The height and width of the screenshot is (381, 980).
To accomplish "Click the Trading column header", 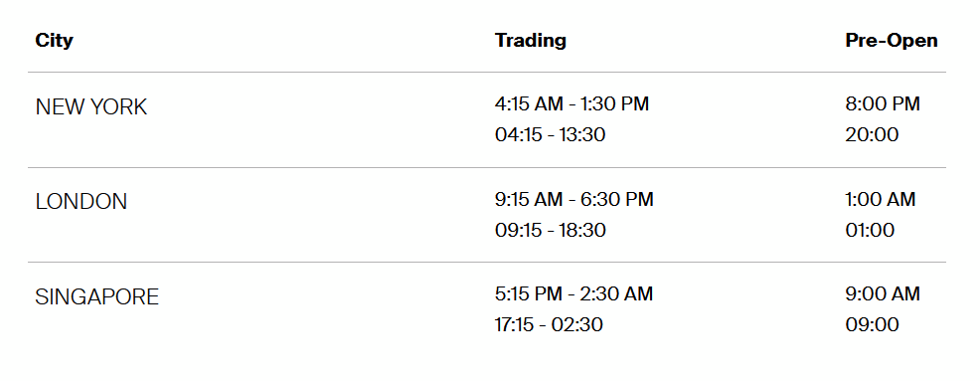I will point(531,40).
